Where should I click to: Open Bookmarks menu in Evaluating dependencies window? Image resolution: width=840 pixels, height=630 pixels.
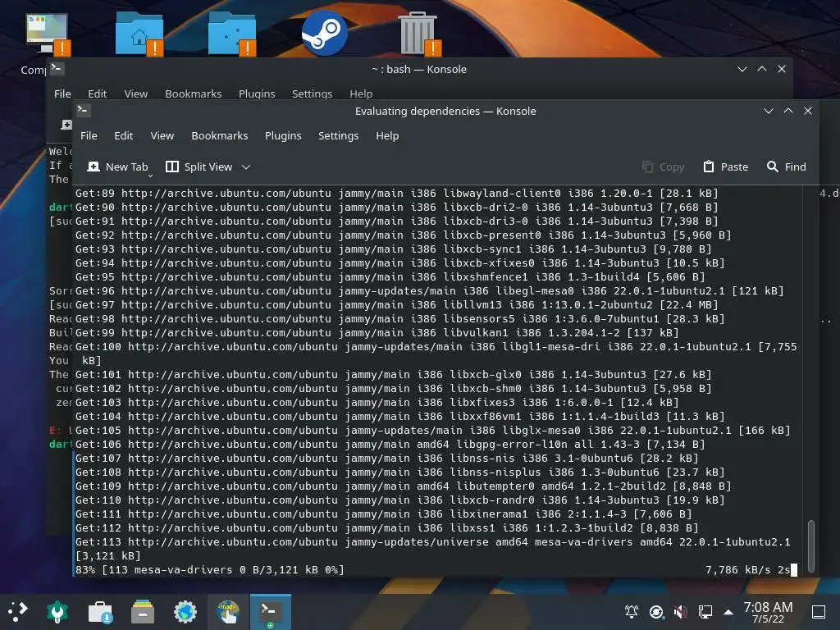(220, 135)
